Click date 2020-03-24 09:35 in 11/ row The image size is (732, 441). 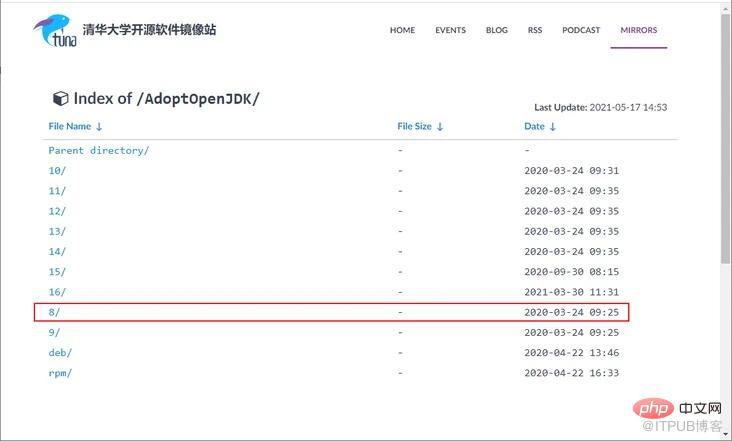click(x=571, y=191)
